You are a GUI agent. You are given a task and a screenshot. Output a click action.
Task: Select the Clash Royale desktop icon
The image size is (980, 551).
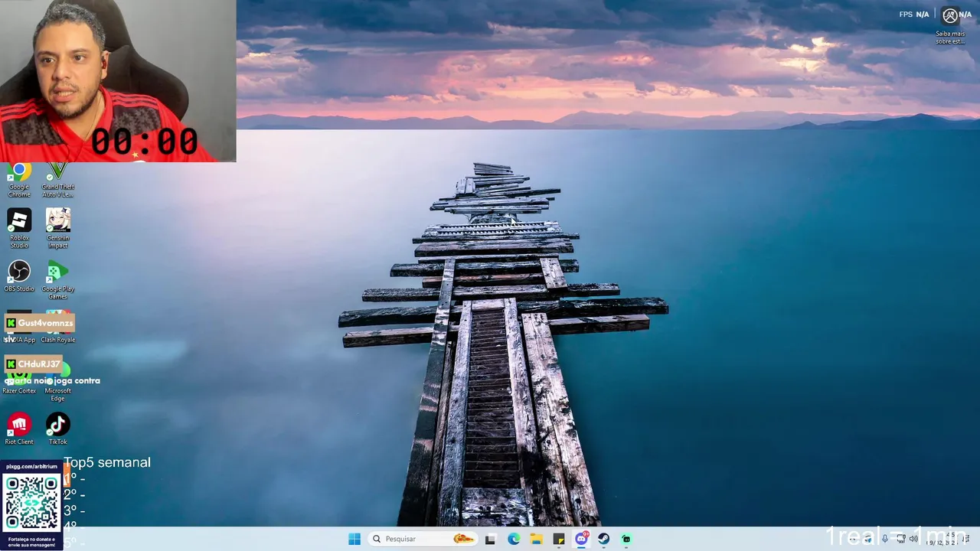[57, 328]
